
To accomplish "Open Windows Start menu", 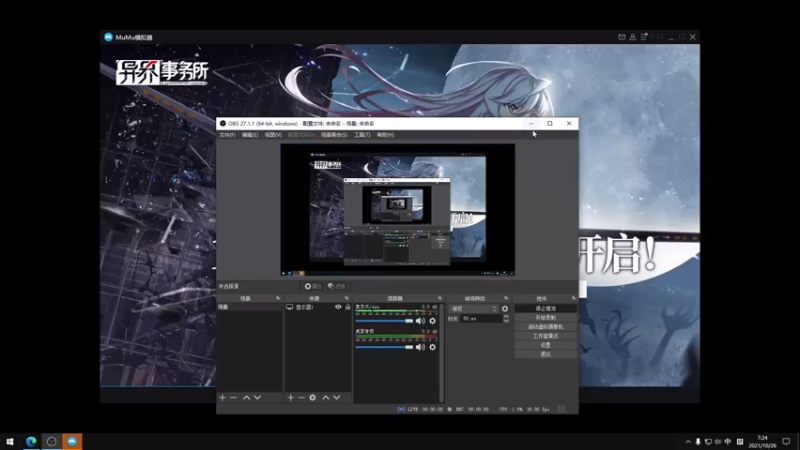I will pos(10,441).
